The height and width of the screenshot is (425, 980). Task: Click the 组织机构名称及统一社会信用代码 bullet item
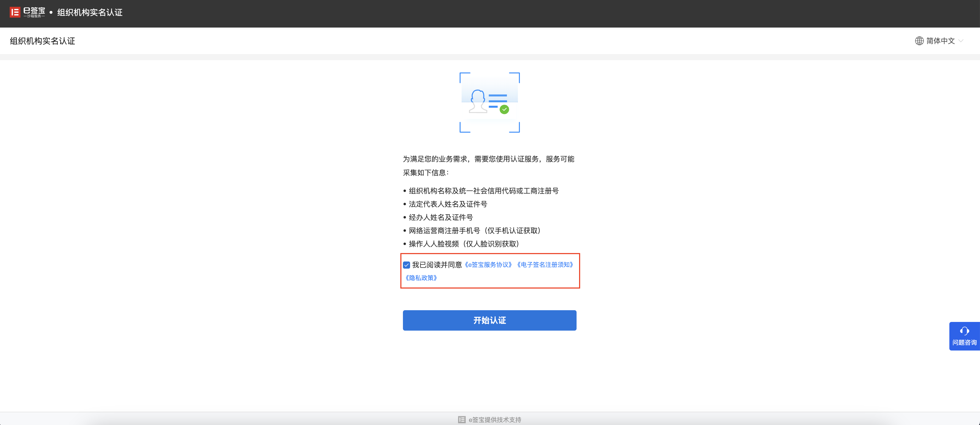pyautogui.click(x=481, y=191)
